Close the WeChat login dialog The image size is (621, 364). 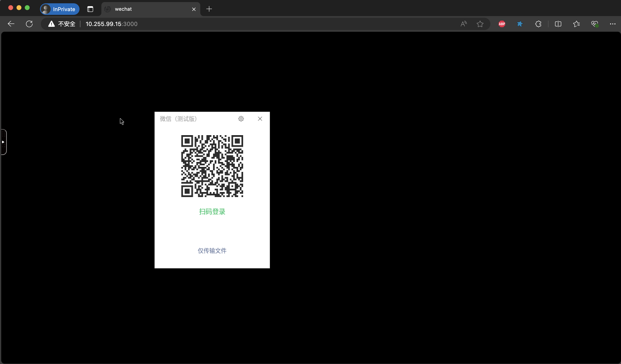tap(260, 119)
